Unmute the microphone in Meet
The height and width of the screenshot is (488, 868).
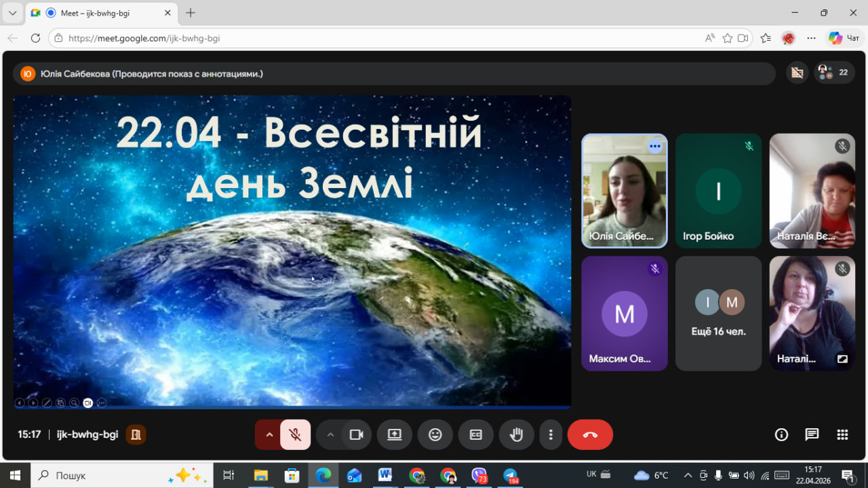pyautogui.click(x=295, y=435)
